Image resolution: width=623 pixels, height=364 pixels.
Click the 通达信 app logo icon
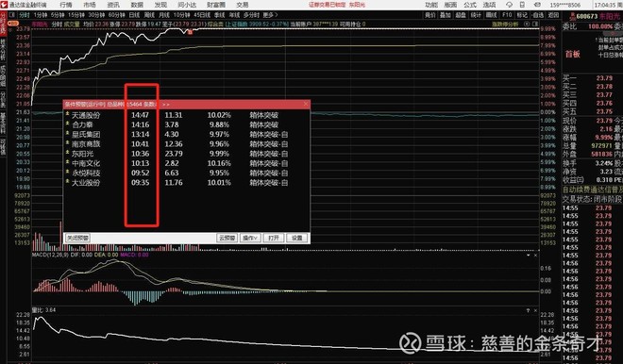5,5
